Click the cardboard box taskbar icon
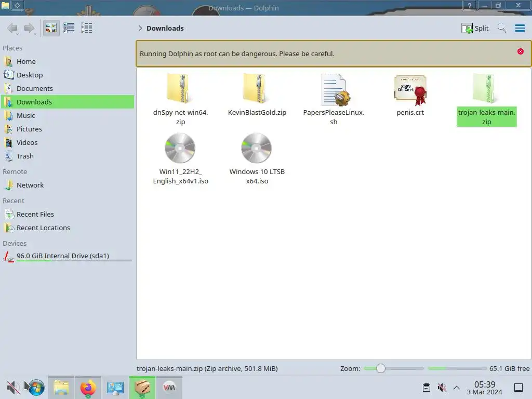Viewport: 532px width, 399px height. 142,388
